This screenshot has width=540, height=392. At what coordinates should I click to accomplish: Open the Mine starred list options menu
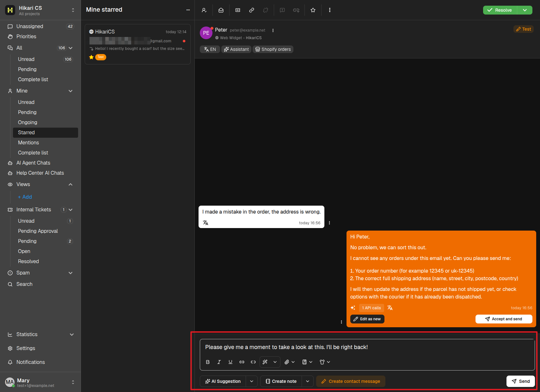tap(188, 10)
